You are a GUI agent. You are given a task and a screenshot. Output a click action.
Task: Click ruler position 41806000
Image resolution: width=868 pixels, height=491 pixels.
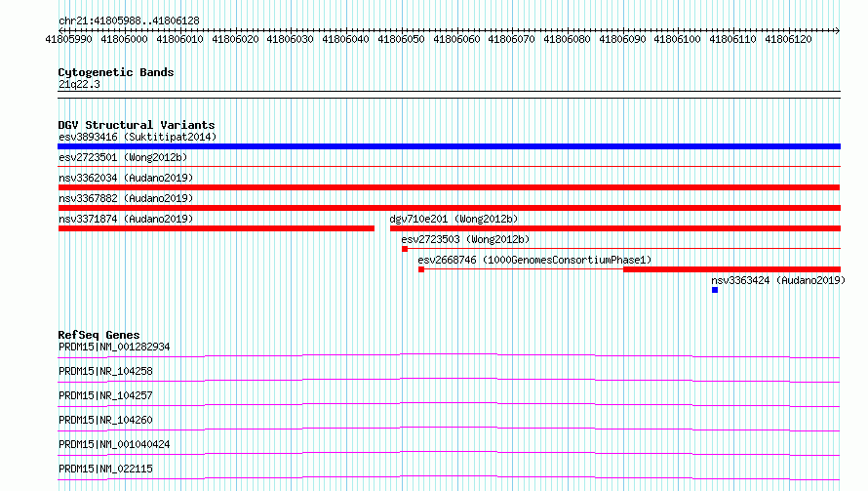[x=124, y=39]
